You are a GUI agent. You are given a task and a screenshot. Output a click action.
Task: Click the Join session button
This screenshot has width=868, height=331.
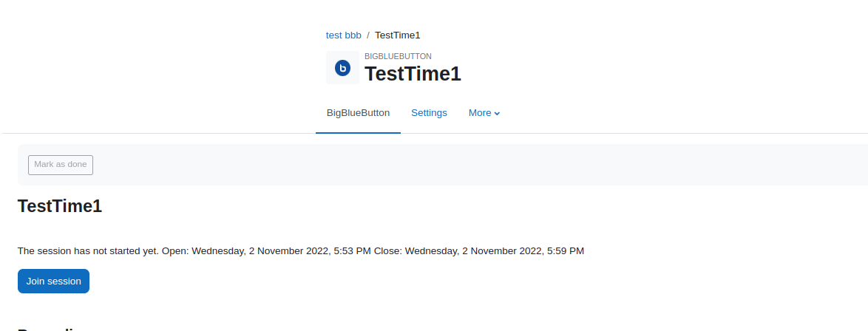(54, 281)
